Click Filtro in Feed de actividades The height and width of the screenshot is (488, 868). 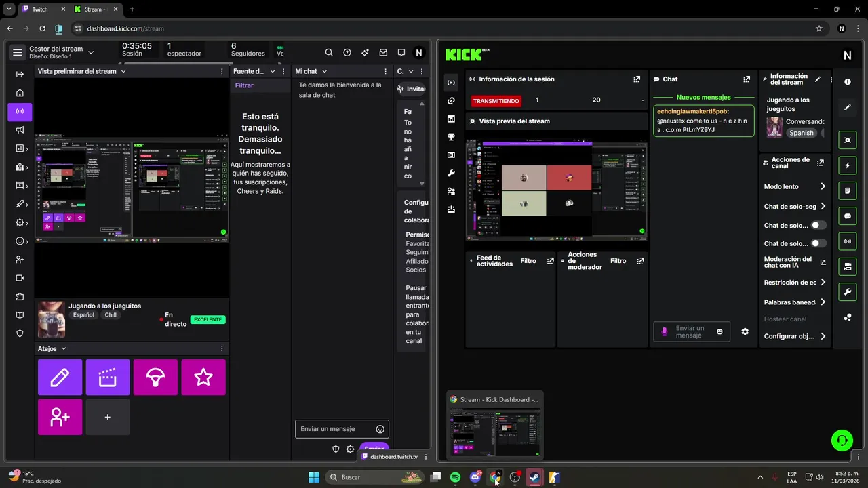[x=528, y=261]
